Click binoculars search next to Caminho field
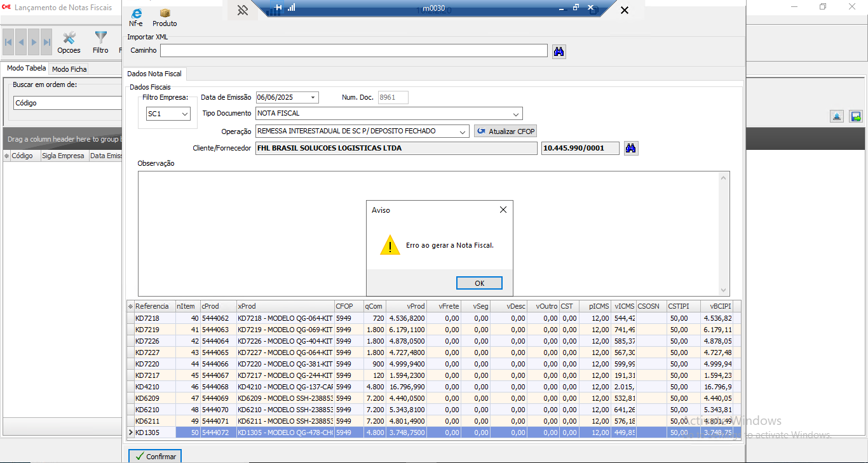 (559, 51)
